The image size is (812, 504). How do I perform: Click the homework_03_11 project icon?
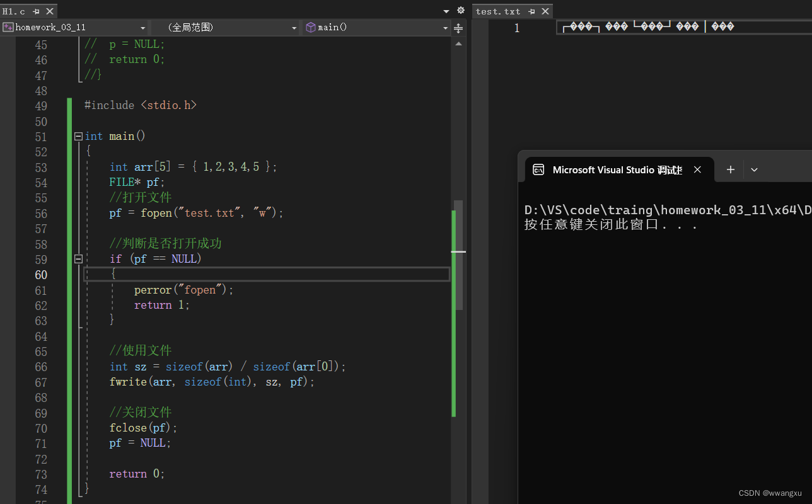coord(8,27)
